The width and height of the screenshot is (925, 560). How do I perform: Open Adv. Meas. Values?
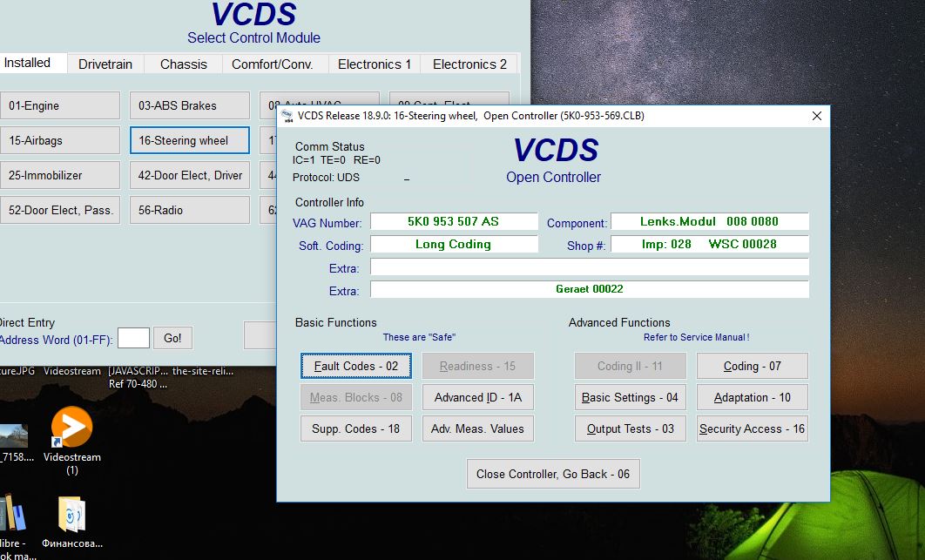coord(477,428)
